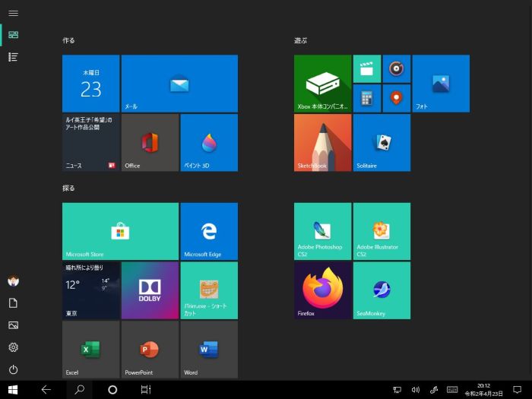Open Adobe Illustrator CS2 tile
The height and width of the screenshot is (399, 532).
click(382, 231)
